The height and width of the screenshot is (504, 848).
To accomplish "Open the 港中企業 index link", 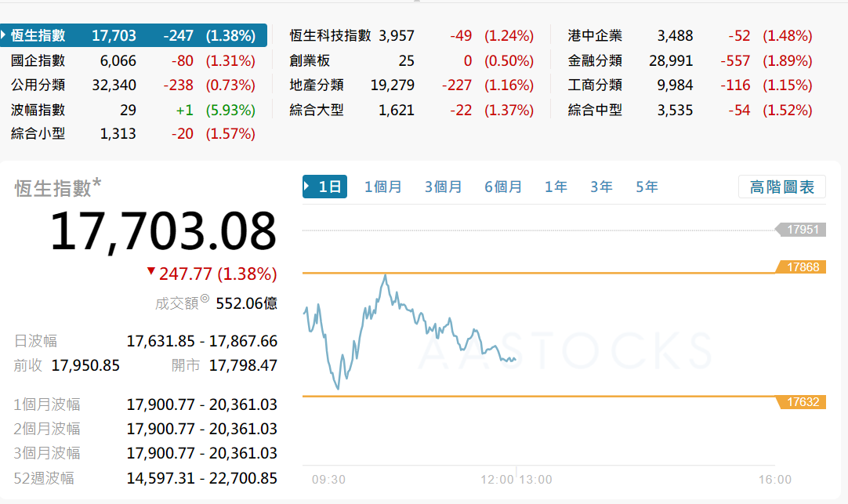I will coord(595,36).
